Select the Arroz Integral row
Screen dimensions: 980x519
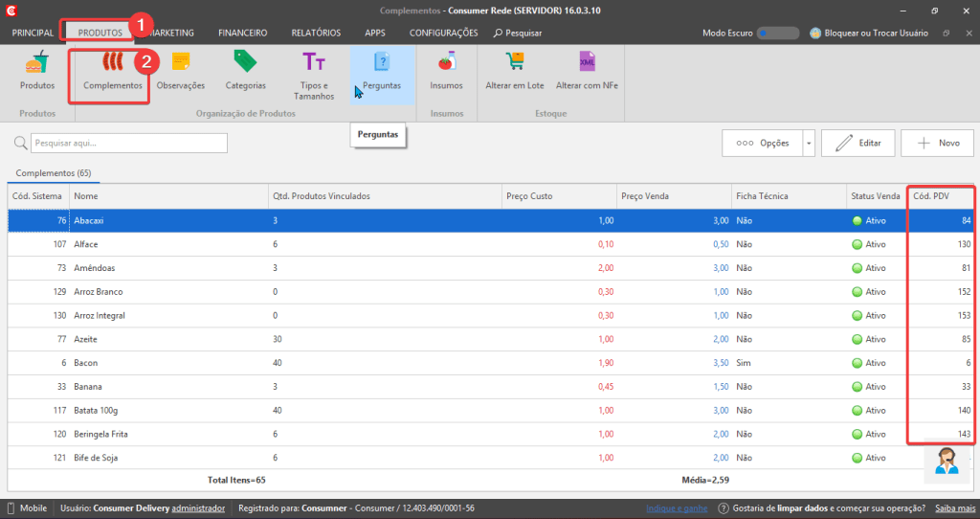click(x=491, y=316)
